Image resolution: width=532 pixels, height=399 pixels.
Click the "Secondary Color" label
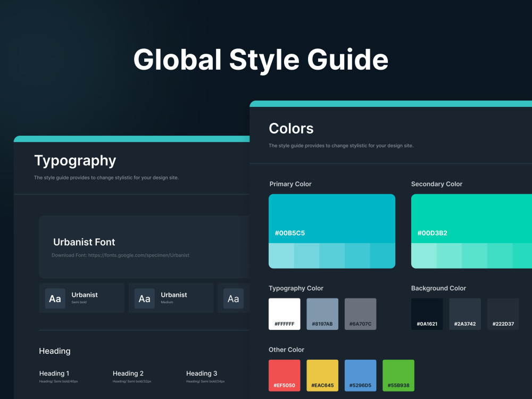tap(437, 184)
